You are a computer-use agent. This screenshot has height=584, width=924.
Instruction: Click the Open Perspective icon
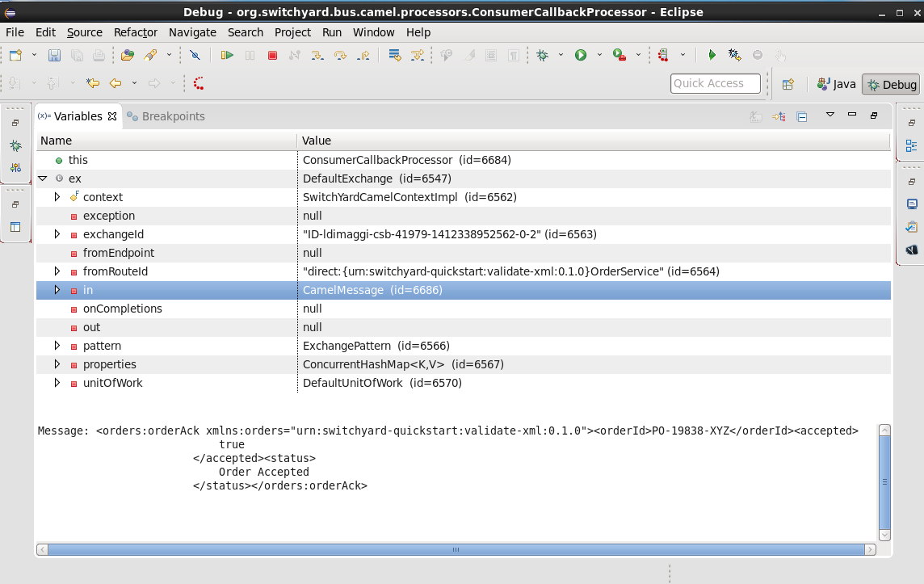click(x=787, y=84)
